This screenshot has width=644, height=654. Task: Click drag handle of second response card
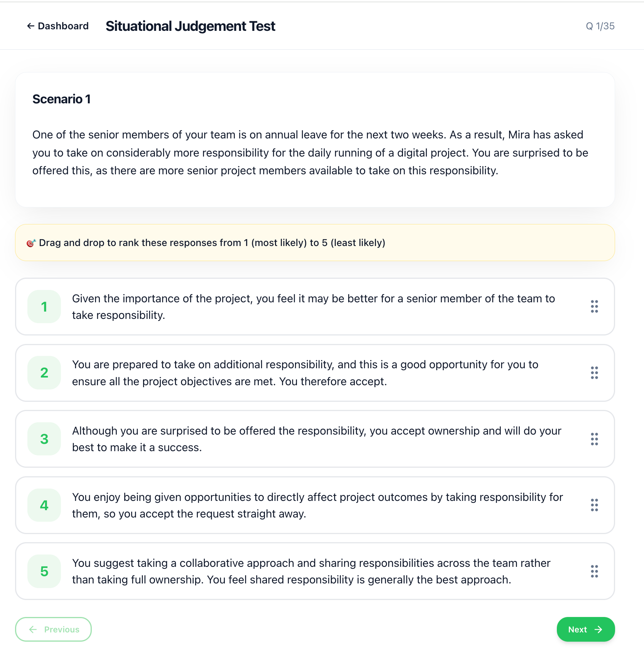coord(594,373)
